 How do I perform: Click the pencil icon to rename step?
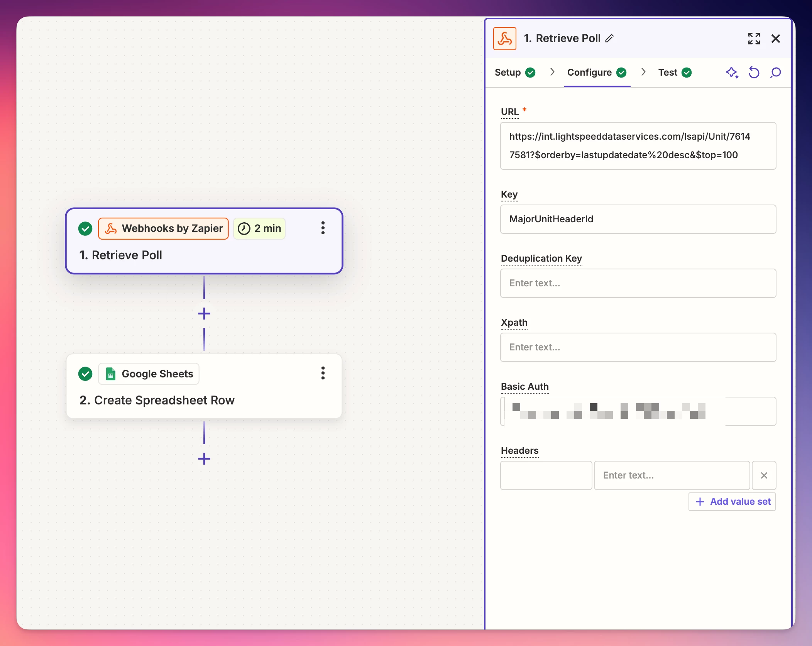click(609, 38)
